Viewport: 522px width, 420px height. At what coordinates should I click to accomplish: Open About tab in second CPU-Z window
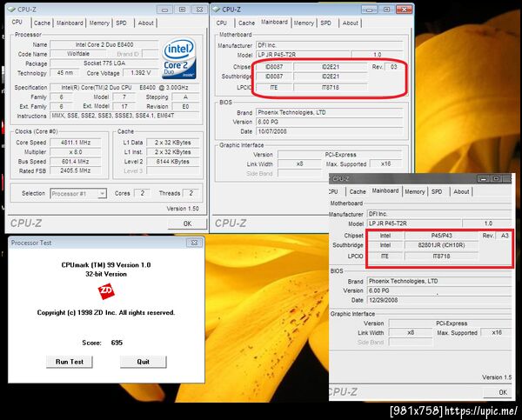[x=351, y=23]
